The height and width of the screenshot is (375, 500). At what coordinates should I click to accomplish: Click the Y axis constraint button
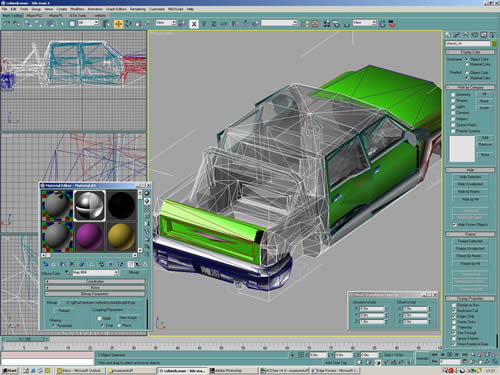[x=204, y=24]
